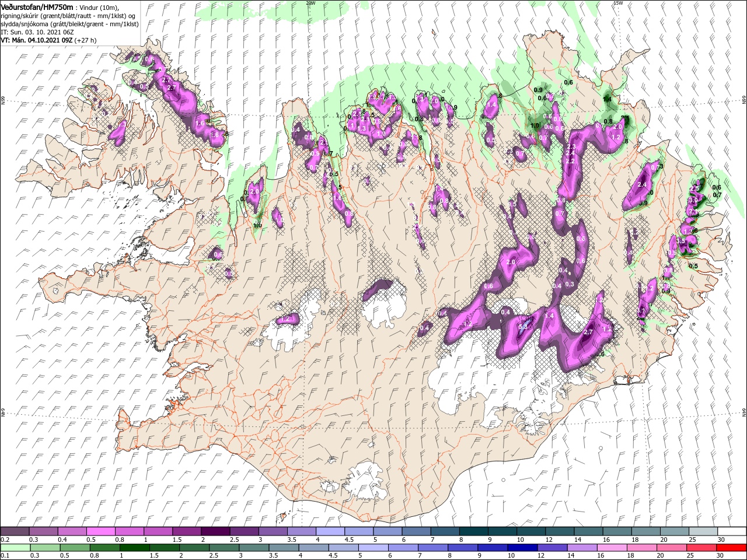Viewport: 747px width, 560px height.
Task: Click the Veðurstofan/HM750m title text
Action: [x=37, y=6]
